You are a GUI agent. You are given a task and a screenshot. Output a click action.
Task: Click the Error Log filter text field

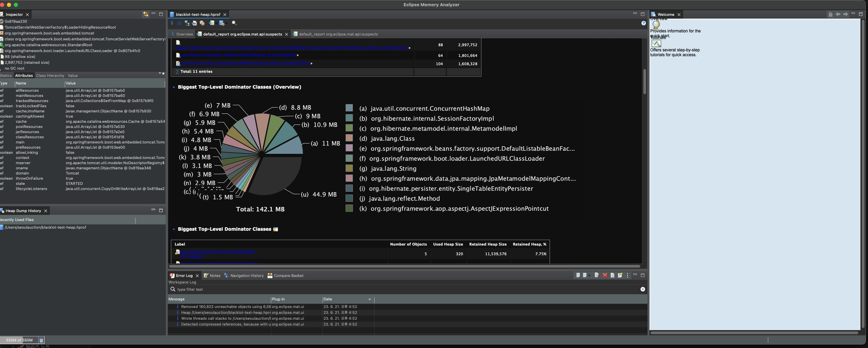[407, 289]
